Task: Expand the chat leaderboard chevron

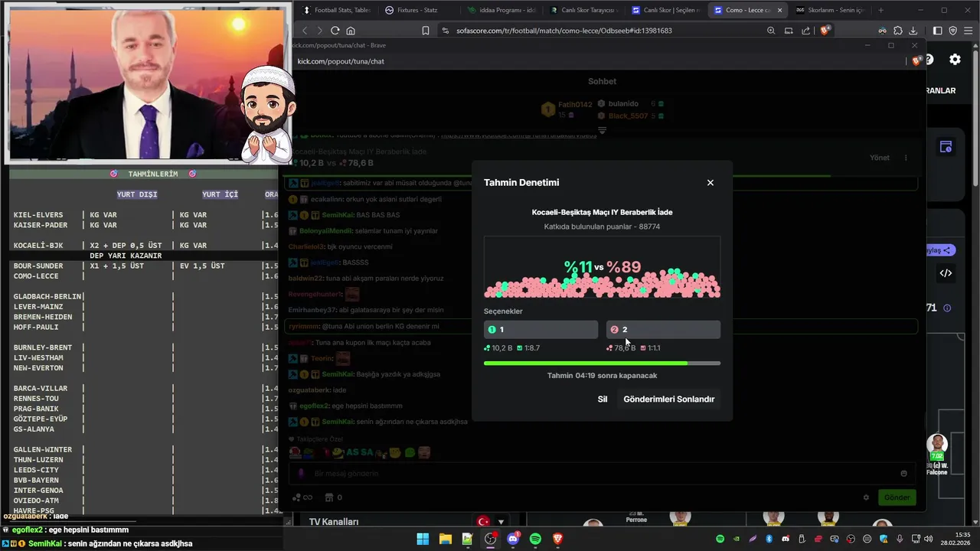Action: (602, 130)
